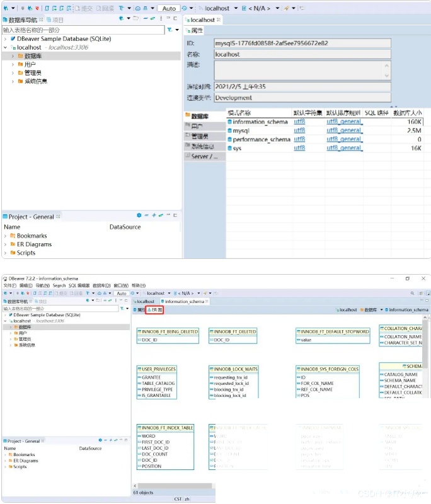Open 帮助(H) menu in DBeaver 7.2.2 window

(139, 285)
